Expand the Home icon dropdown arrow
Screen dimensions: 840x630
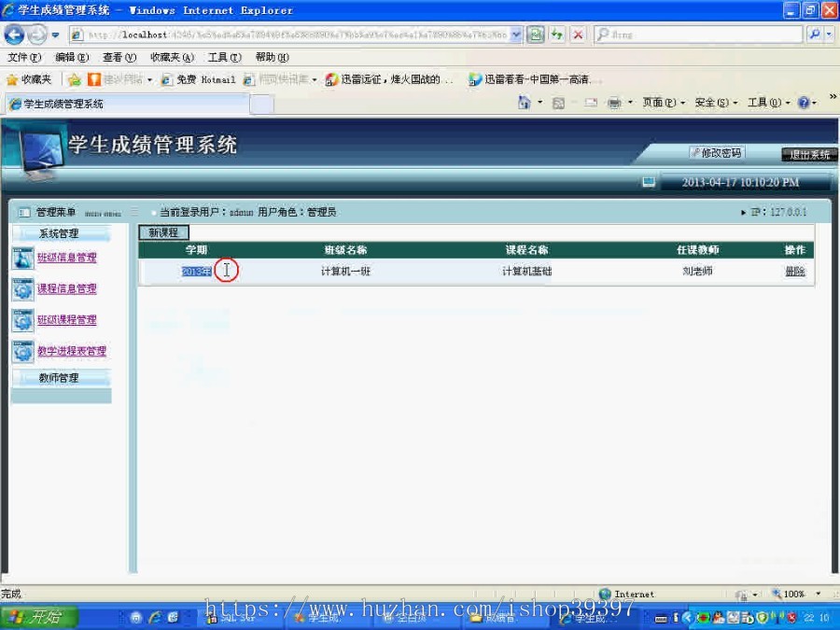pos(540,103)
